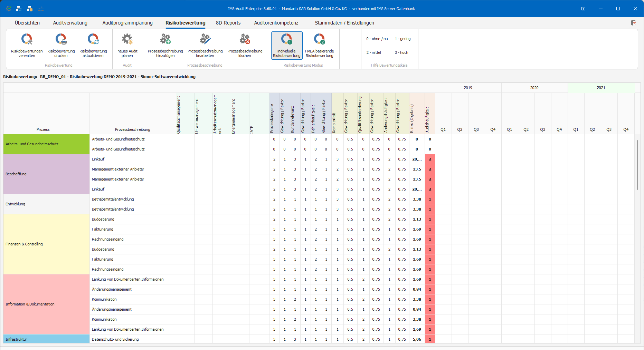Select the Entwicklung process cell
Viewport: 644px width, 350px height.
tap(46, 204)
